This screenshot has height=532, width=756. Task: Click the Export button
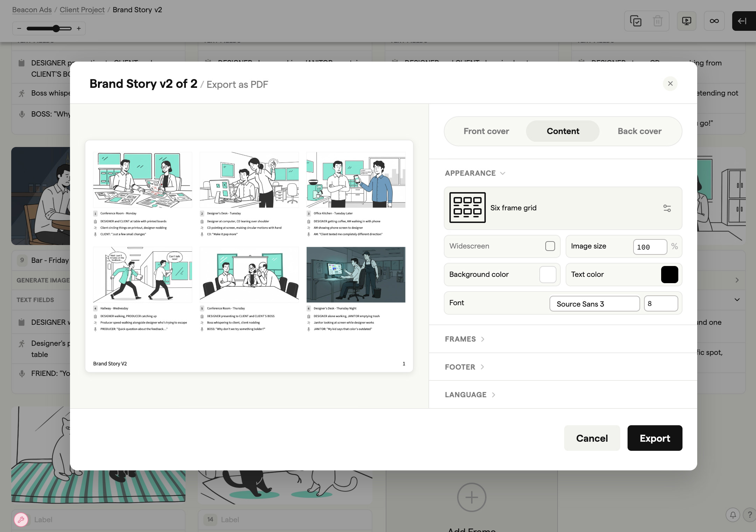654,438
